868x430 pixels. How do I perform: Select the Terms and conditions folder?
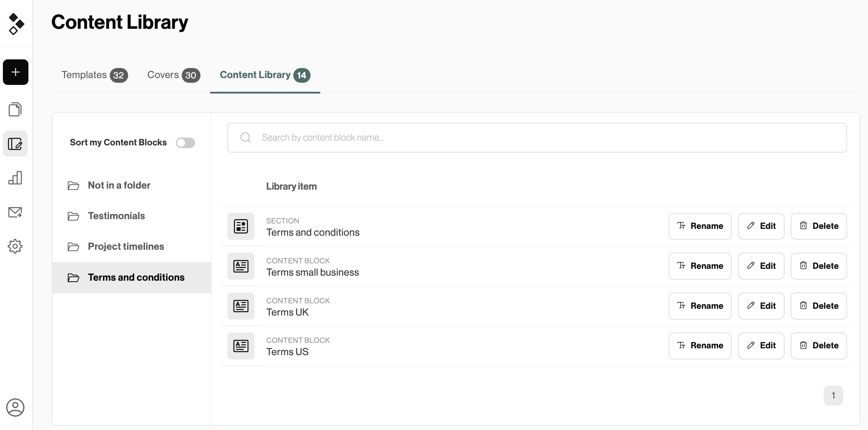coord(132,277)
